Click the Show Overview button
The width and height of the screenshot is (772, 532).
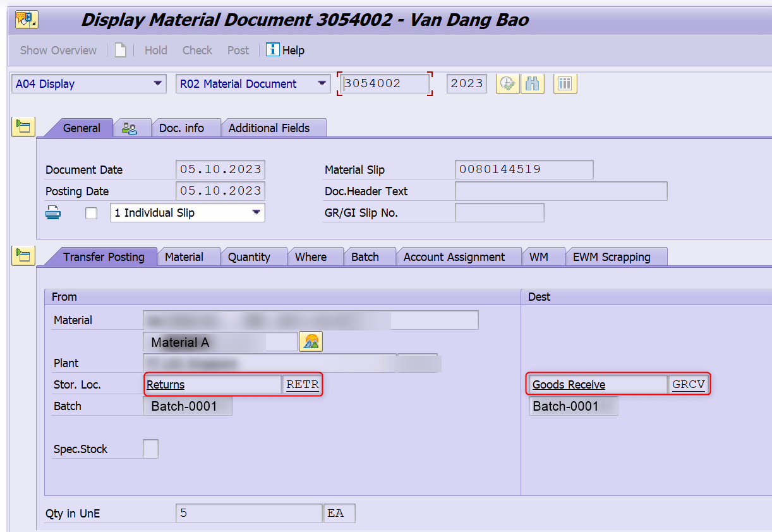57,50
